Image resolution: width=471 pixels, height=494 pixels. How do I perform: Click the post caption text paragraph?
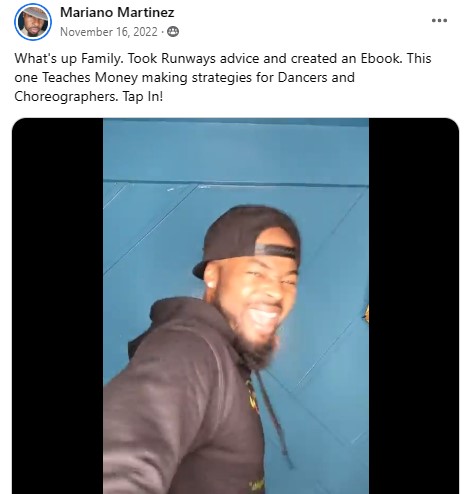(223, 77)
